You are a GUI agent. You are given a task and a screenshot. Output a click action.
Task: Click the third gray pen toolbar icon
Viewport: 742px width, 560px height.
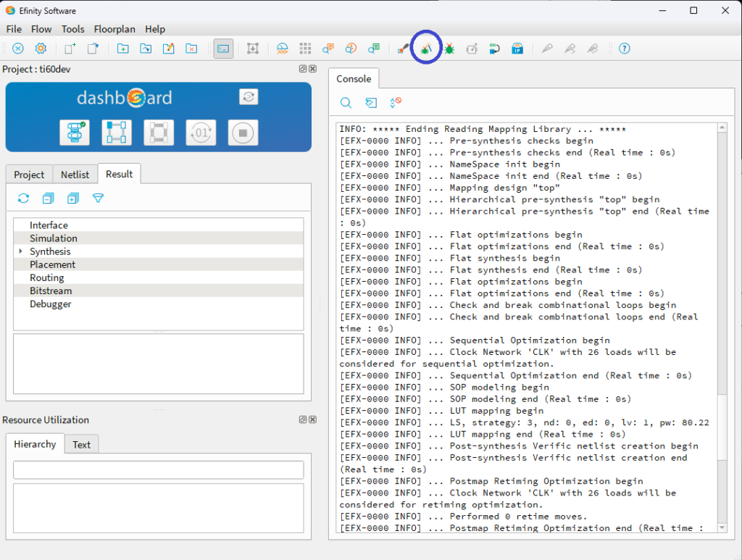pyautogui.click(x=593, y=49)
